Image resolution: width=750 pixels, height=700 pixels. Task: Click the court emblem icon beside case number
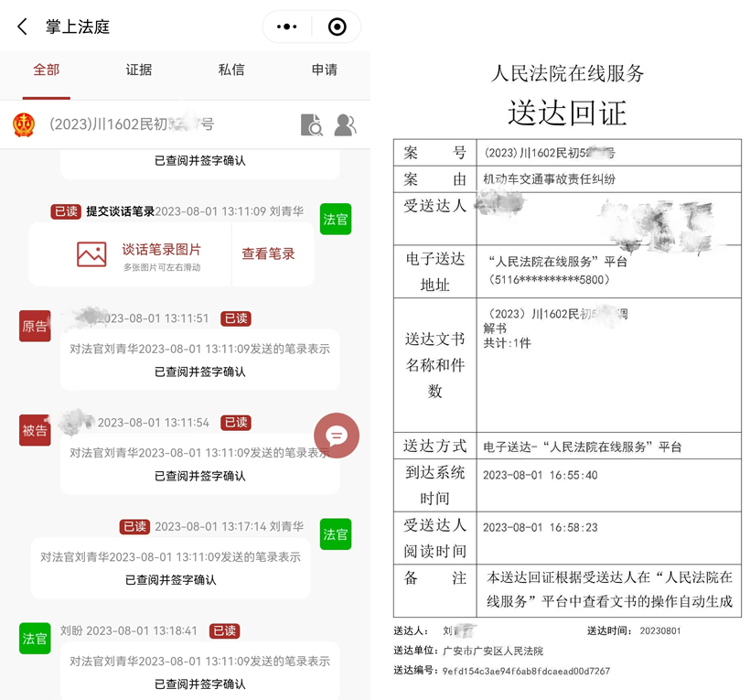[x=24, y=124]
